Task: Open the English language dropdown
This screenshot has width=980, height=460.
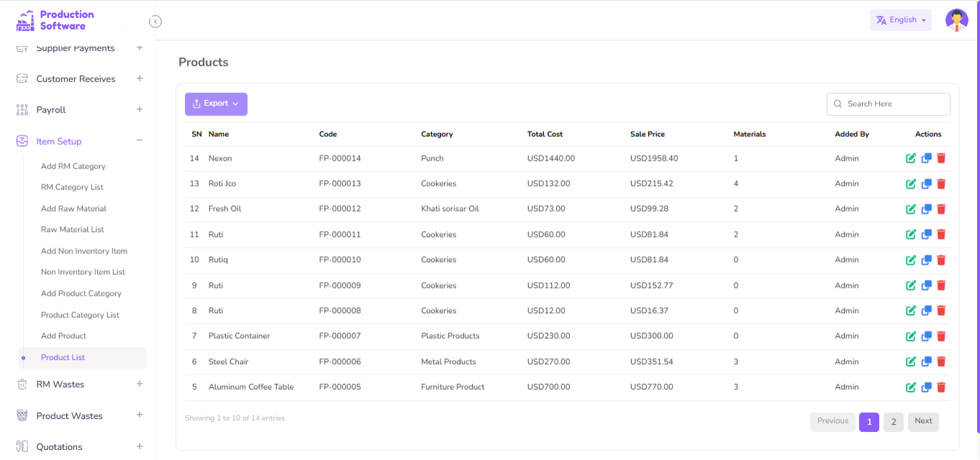Action: click(900, 19)
